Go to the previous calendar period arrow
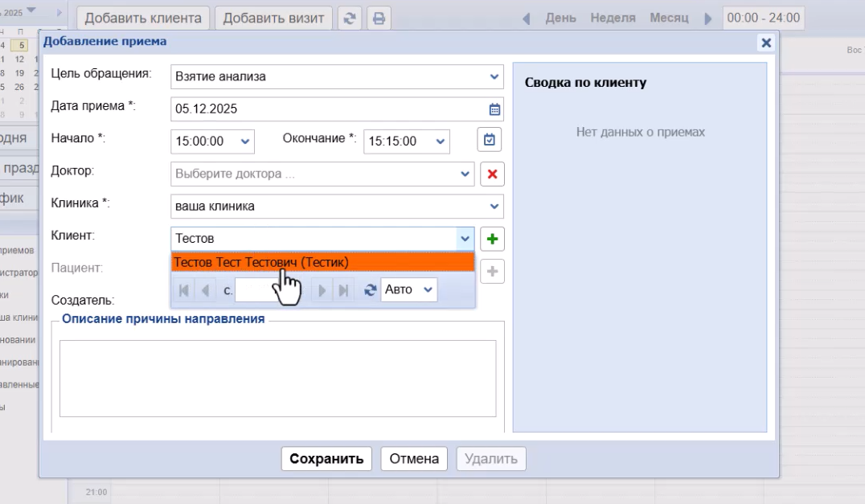This screenshot has width=865, height=504. [526, 18]
